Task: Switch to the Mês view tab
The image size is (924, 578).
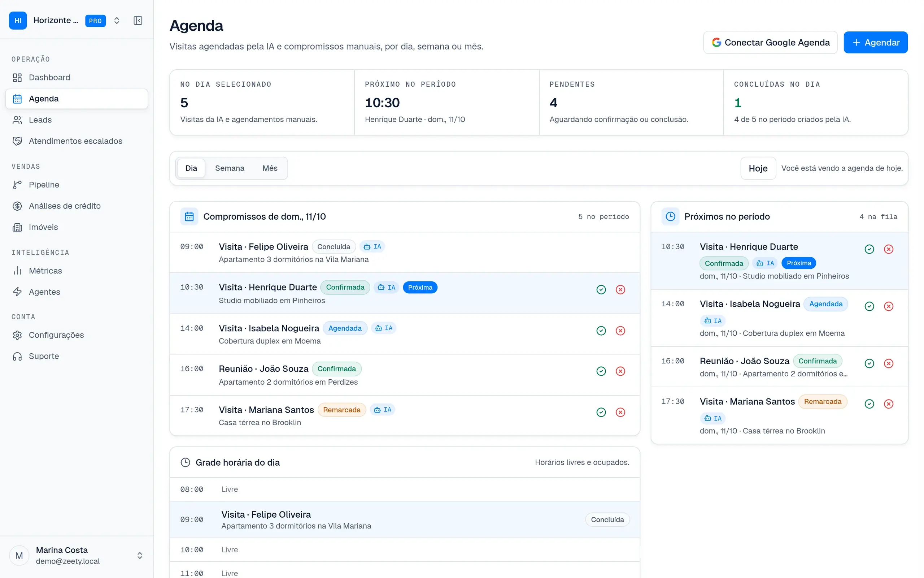Action: tap(270, 168)
